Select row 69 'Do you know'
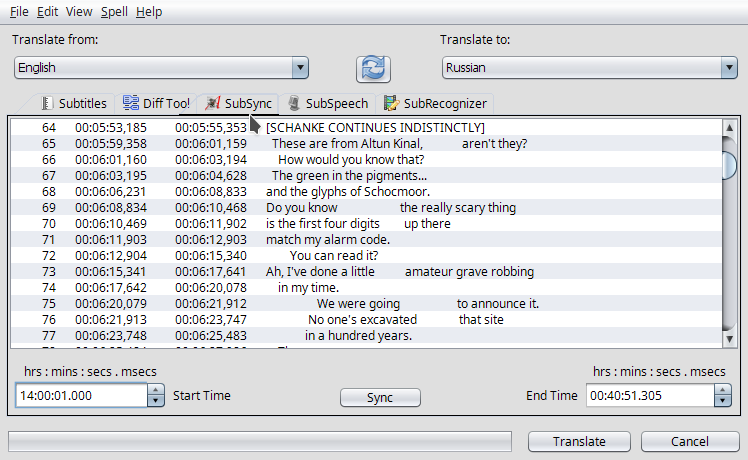The image size is (748, 460). [366, 208]
